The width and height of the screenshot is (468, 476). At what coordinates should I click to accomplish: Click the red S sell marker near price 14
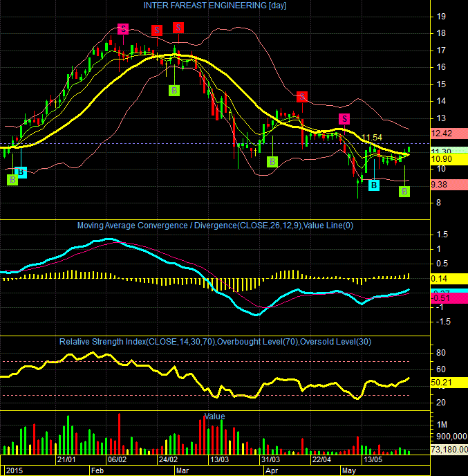(302, 97)
